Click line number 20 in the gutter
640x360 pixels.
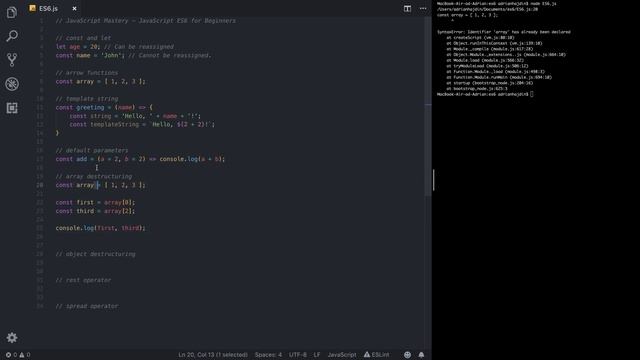40,185
